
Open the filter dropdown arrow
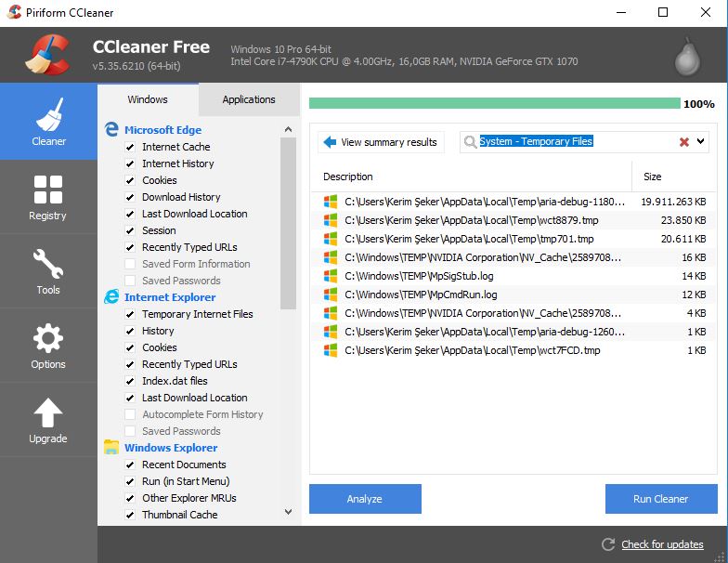[700, 141]
